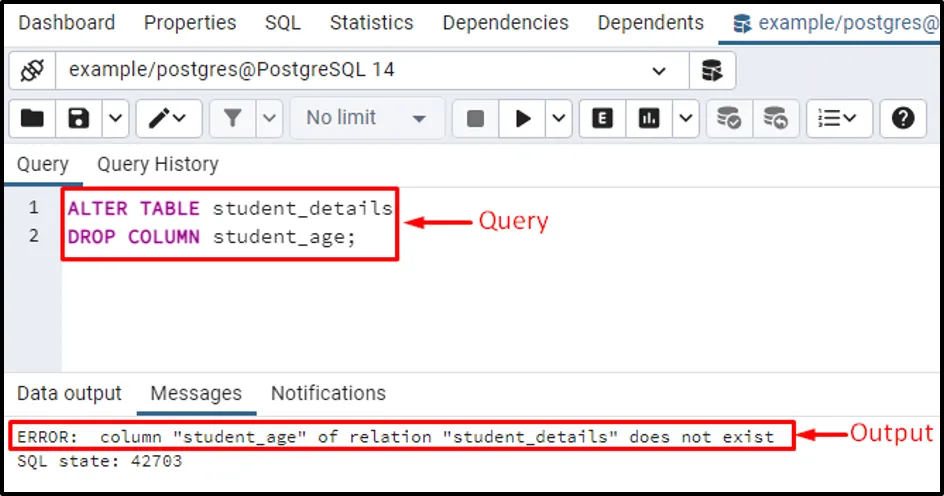Open the Edit pencil dropdown menu

pyautogui.click(x=168, y=118)
